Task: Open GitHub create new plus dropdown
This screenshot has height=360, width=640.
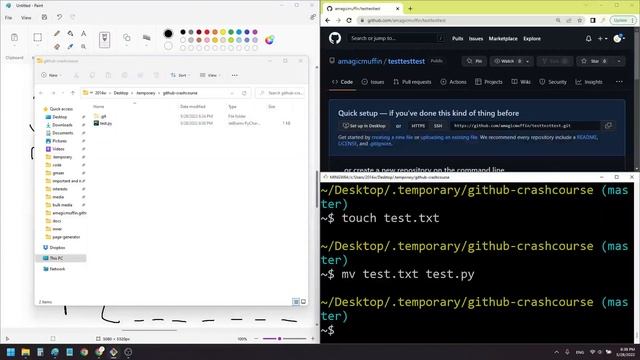Action: tap(602, 38)
